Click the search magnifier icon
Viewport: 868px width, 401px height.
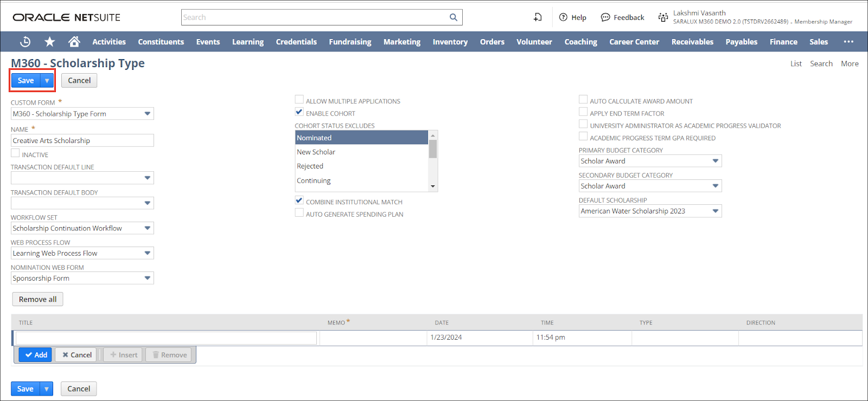coord(454,17)
